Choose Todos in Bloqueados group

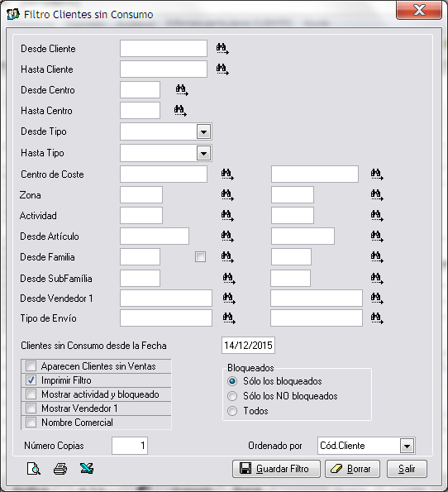[x=232, y=411]
